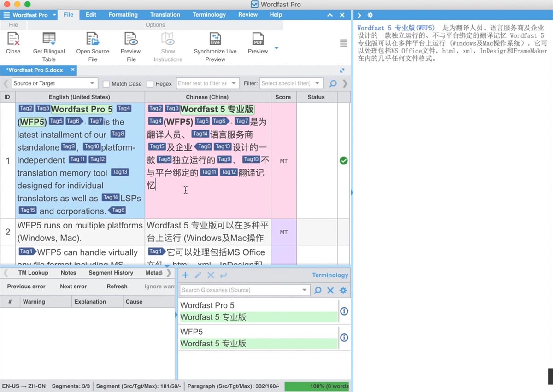Click the Get Bilingual Table icon
The height and width of the screenshot is (392, 553).
49,39
